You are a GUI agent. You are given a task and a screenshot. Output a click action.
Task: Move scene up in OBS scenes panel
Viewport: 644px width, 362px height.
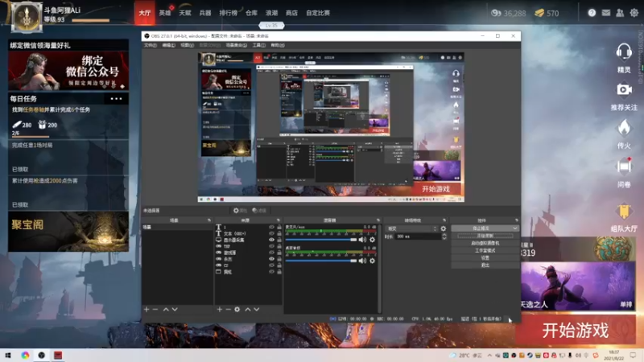tap(166, 309)
